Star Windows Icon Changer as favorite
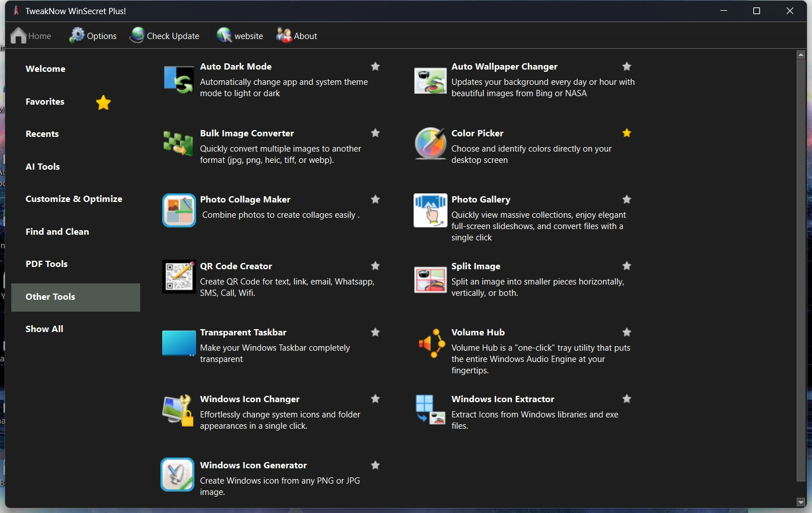 (x=375, y=399)
